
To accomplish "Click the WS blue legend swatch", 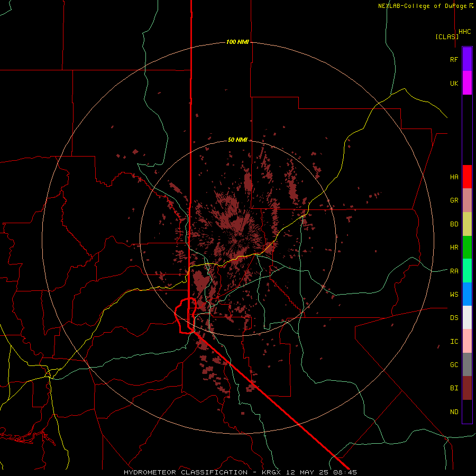I will (467, 294).
